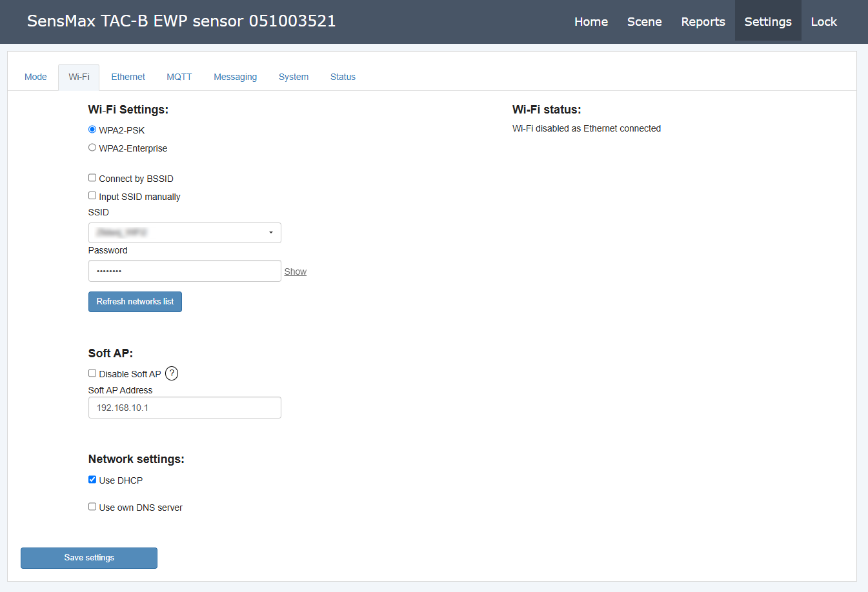Select the WPA2-PSK radio button
The image size is (868, 592).
92,130
